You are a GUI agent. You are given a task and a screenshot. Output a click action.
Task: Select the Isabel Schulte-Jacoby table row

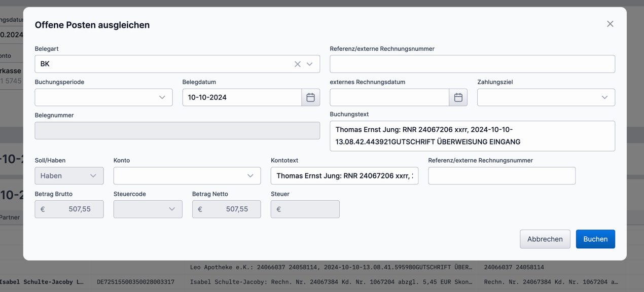(x=322, y=281)
